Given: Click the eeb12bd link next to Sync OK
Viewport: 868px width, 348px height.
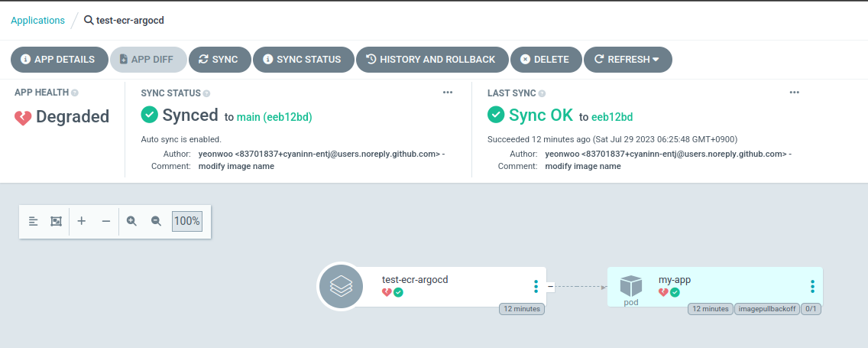Looking at the screenshot, I should (x=612, y=117).
